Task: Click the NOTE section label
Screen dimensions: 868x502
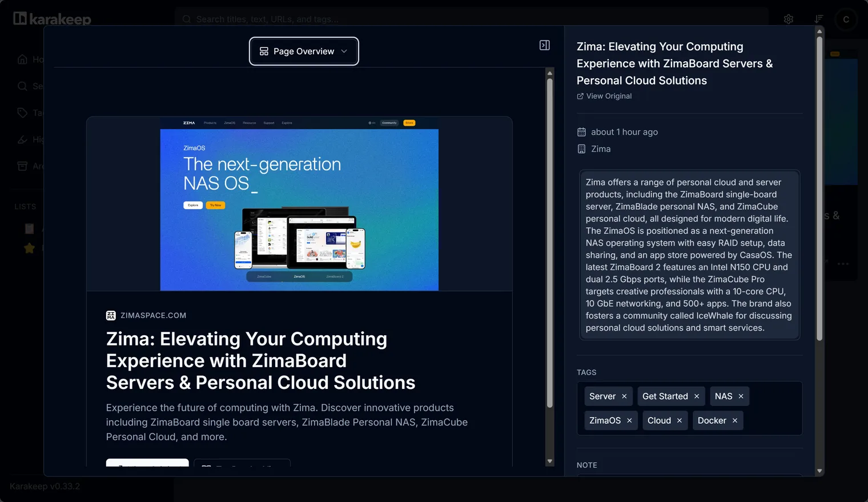Action: click(587, 465)
